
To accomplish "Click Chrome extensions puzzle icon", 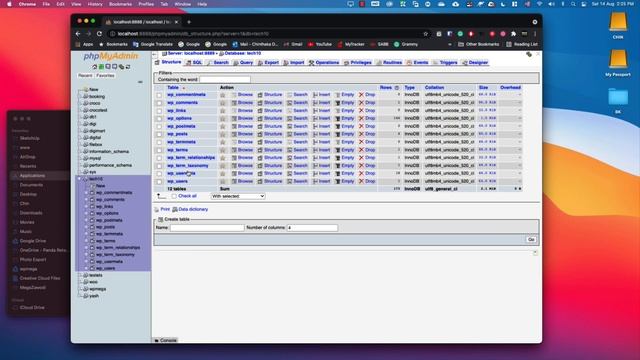I will point(513,34).
